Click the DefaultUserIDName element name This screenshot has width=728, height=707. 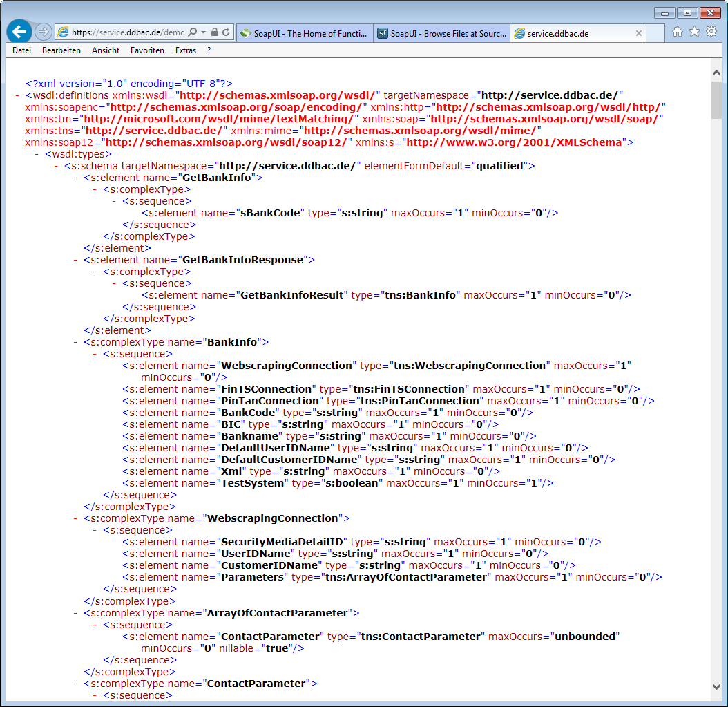click(276, 449)
